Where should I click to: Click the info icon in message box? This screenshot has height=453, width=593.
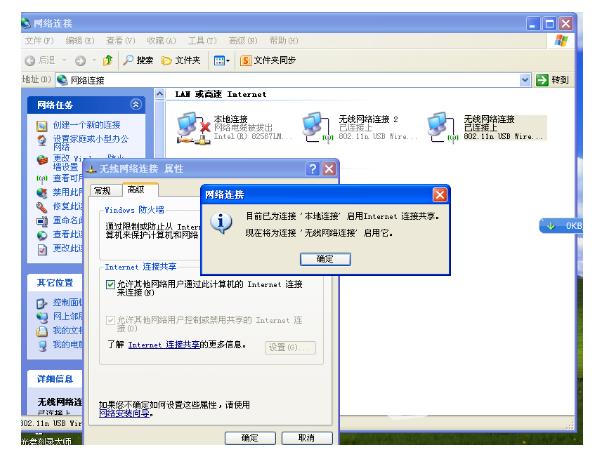point(221,223)
